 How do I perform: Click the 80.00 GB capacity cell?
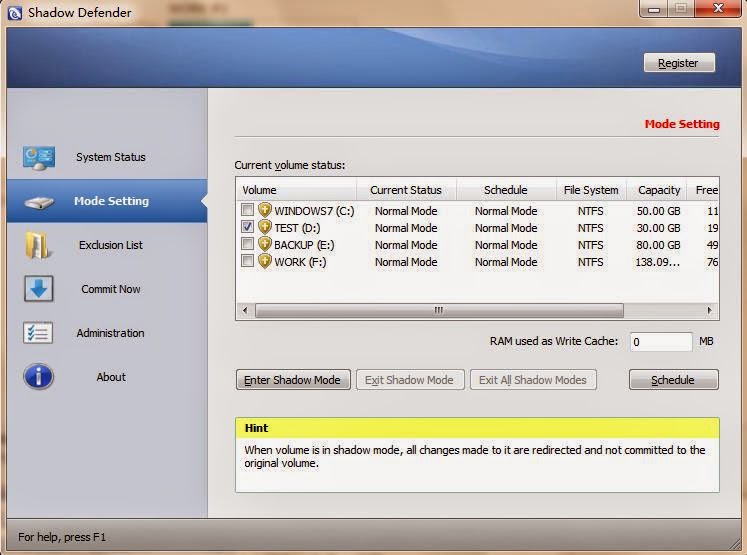[658, 245]
